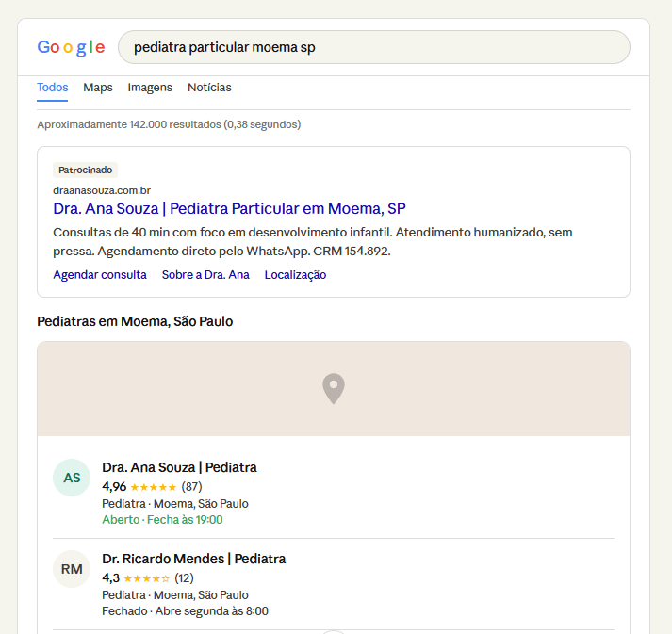Click the draanasouza.com.br URL text
This screenshot has height=634, width=672.
[x=102, y=190]
